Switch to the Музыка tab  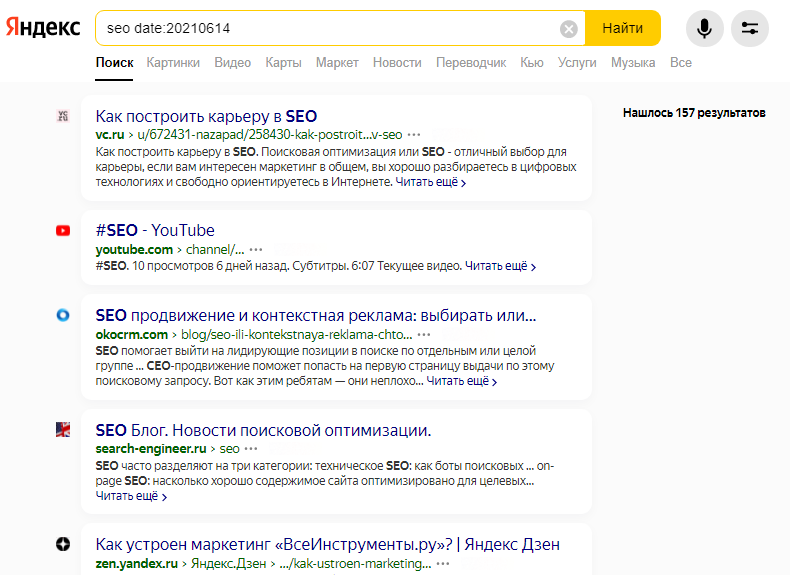click(x=633, y=62)
